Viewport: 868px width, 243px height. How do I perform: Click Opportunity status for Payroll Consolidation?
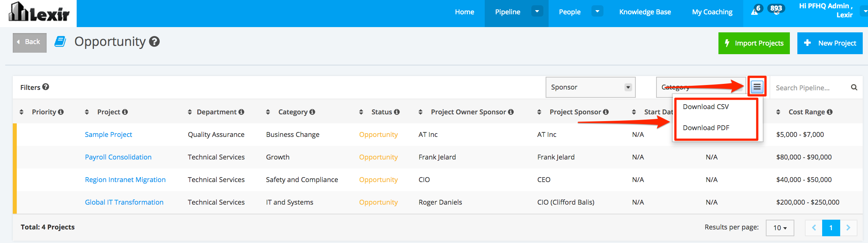[x=378, y=157]
